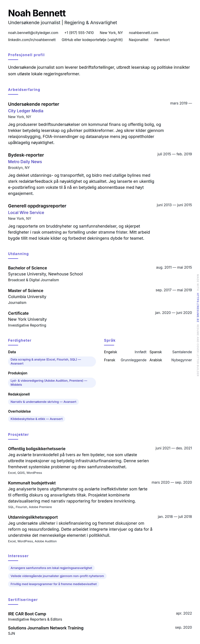The width and height of the screenshot is (200, 644).
Task: Select the Kildebeskyttelse & etikk skill tag
Action: 37,419
